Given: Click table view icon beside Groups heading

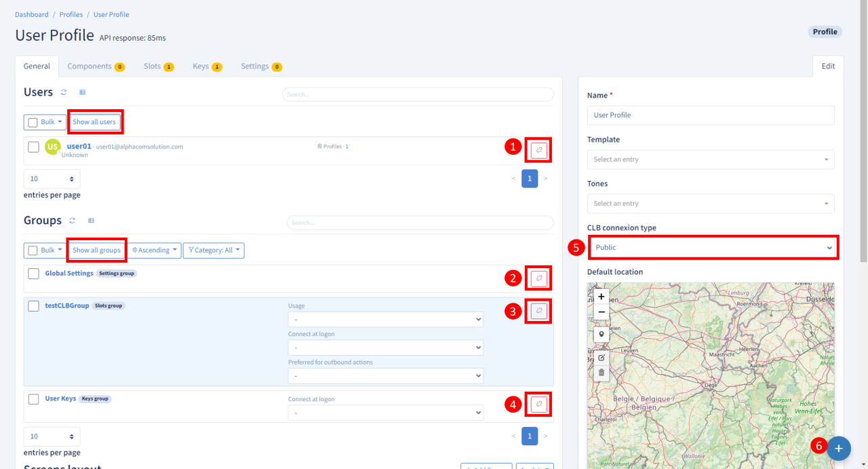Looking at the screenshot, I should pyautogui.click(x=92, y=221).
